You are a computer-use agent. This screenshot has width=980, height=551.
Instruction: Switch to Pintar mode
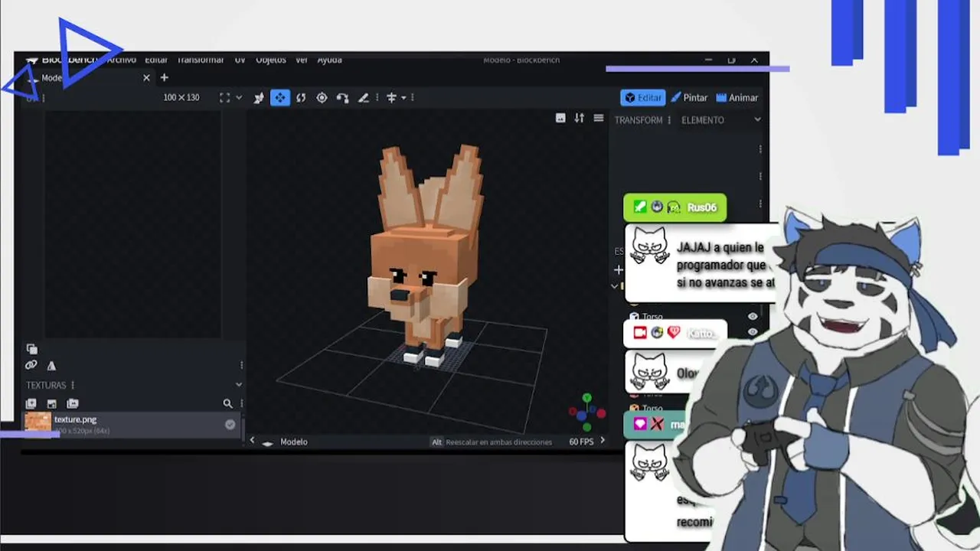(x=689, y=97)
